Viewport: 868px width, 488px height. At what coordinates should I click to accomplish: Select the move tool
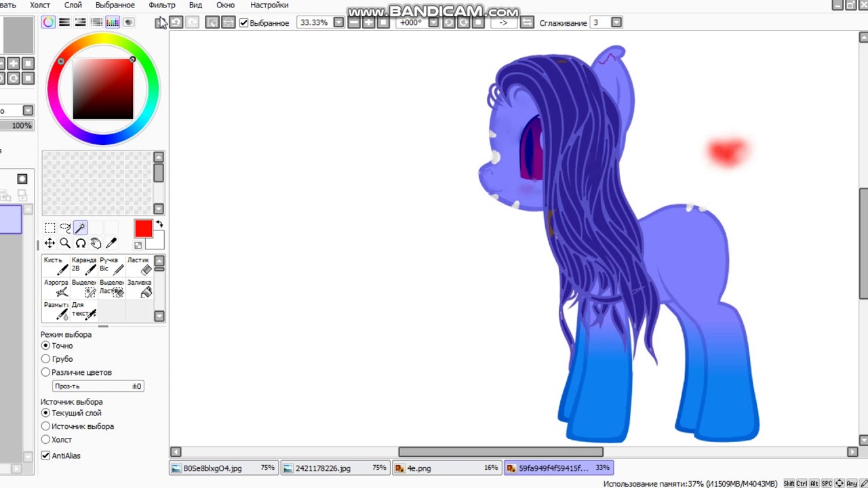click(50, 243)
